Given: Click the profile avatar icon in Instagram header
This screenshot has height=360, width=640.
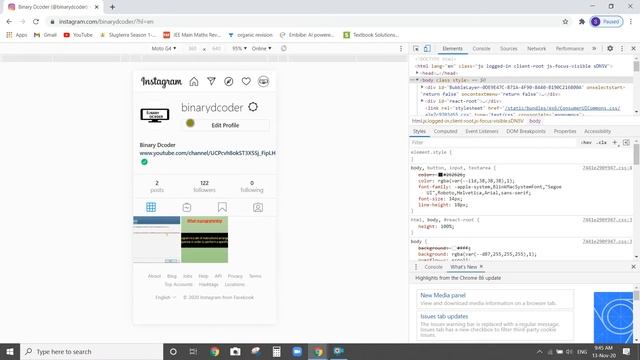Looking at the screenshot, I should pos(263,82).
